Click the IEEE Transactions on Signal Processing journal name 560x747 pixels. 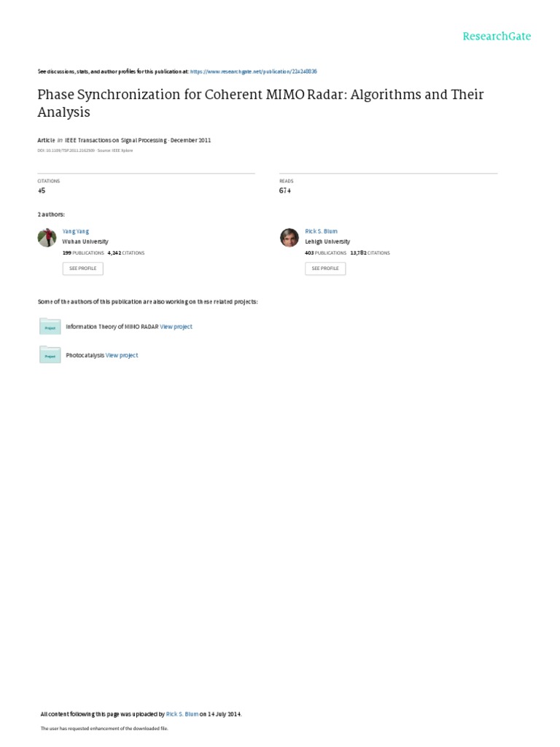point(114,140)
